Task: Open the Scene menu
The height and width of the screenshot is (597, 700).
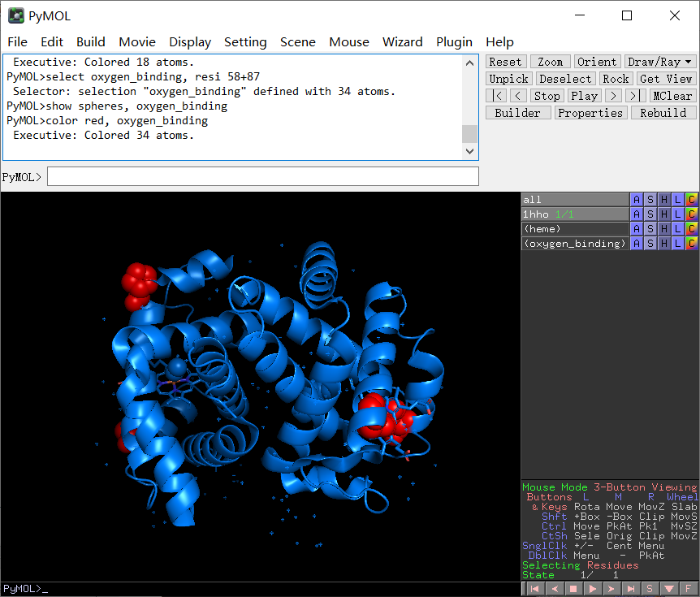Action: coord(298,42)
